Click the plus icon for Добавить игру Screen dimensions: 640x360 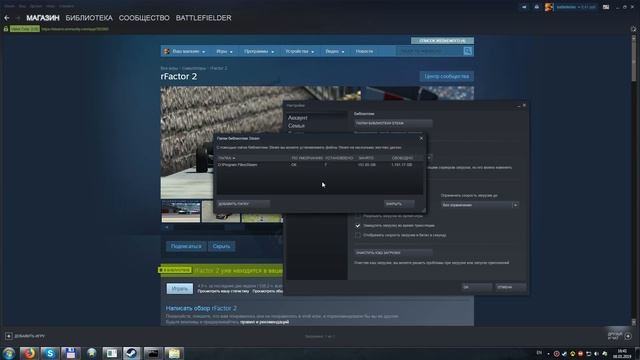[x=9, y=336]
